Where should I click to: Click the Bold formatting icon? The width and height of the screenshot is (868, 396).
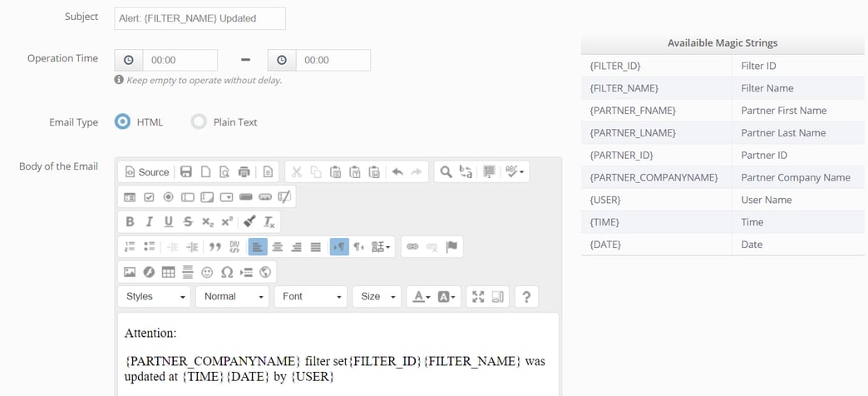click(130, 221)
